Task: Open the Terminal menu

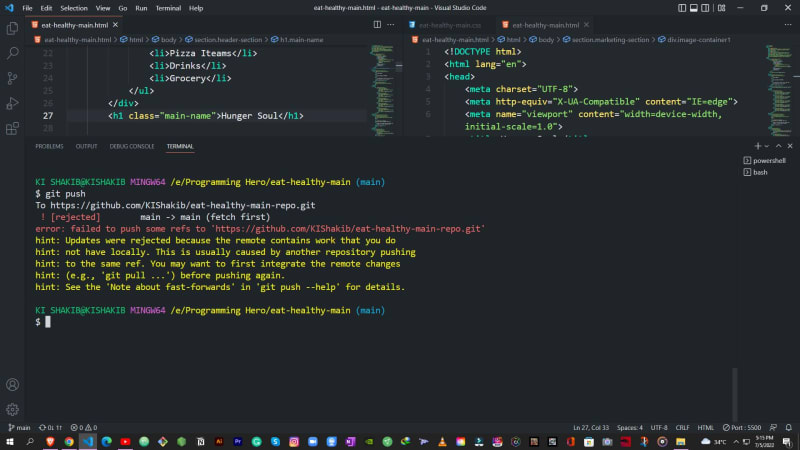Action: (x=168, y=7)
